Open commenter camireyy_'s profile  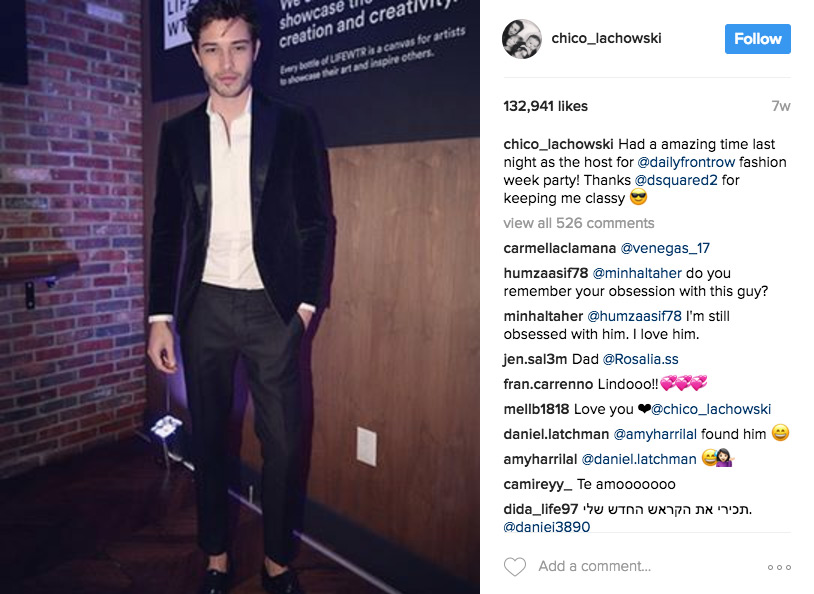pos(538,484)
